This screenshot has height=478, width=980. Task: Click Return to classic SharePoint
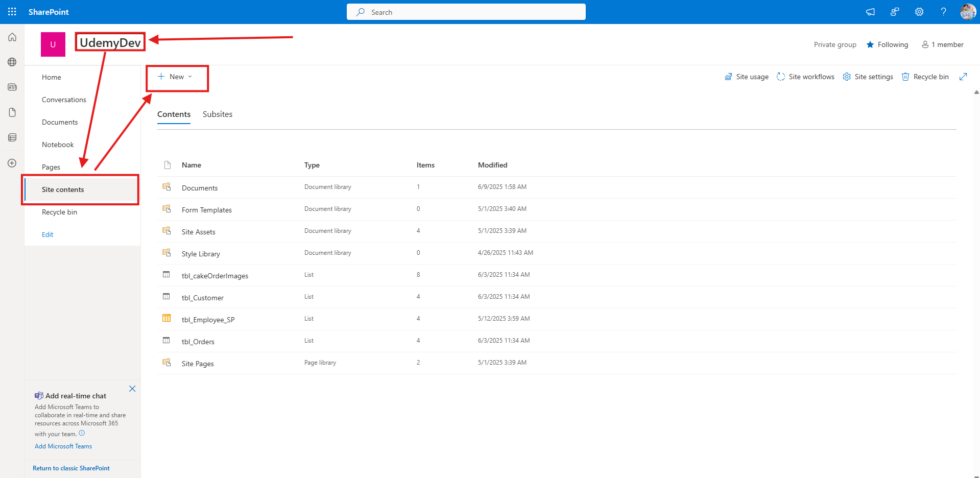[71, 468]
